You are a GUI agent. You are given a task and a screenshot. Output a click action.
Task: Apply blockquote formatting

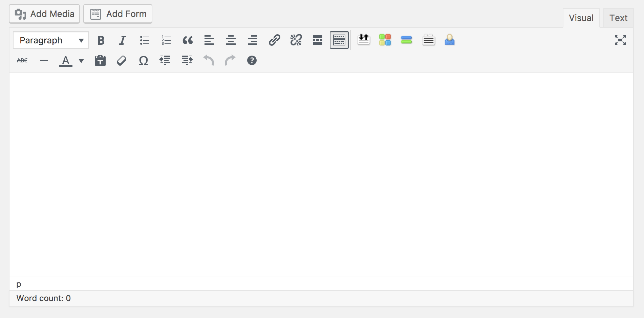188,40
